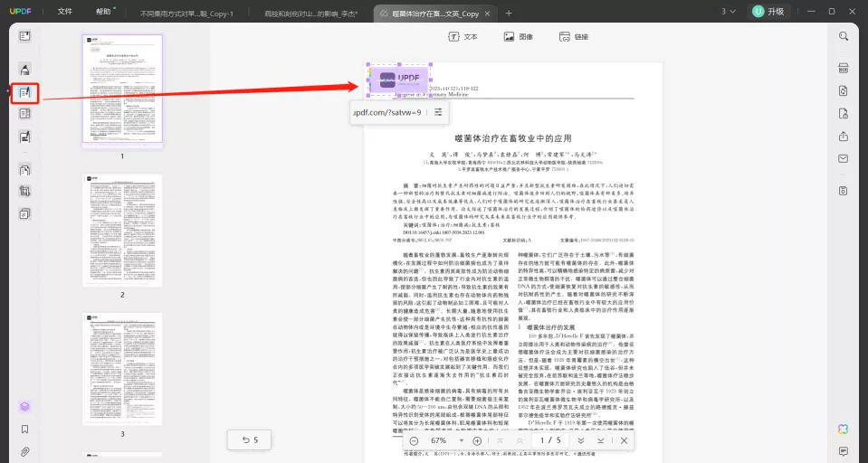Screen dimensions: 868x463
Task: Open the Bookmarks panel
Action: 24,430
